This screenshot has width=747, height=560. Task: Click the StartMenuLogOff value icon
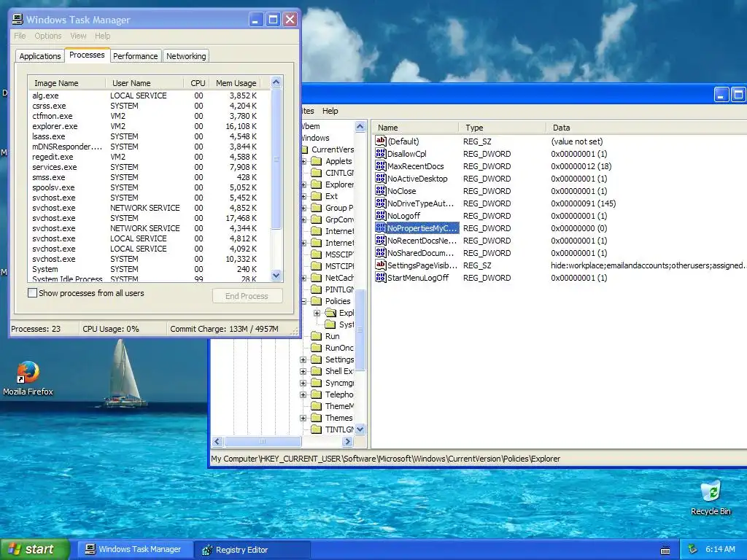click(380, 277)
